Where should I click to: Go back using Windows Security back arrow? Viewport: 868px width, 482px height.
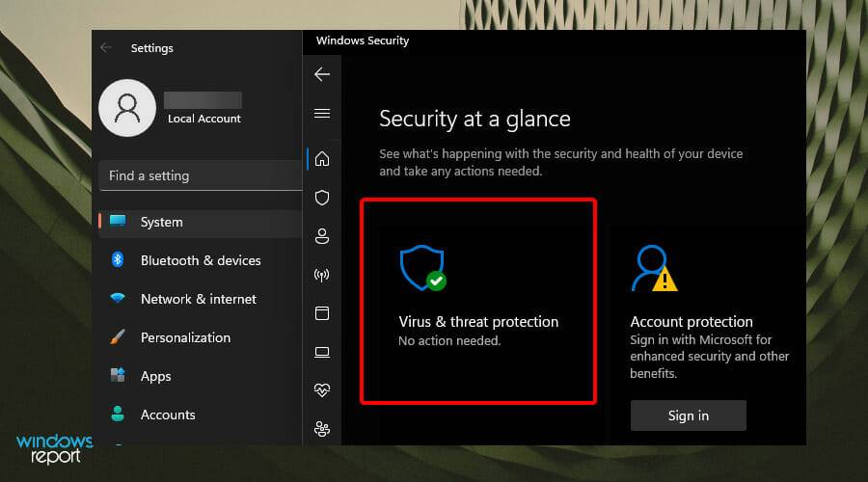(x=322, y=74)
